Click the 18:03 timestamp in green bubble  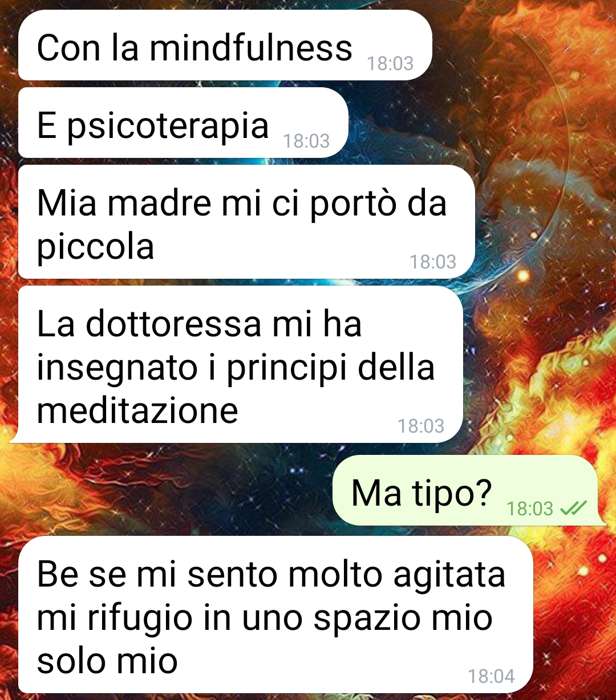coord(530,508)
